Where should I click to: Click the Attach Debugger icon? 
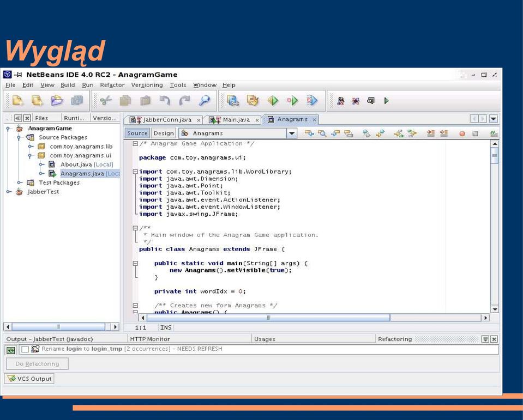(x=312, y=100)
